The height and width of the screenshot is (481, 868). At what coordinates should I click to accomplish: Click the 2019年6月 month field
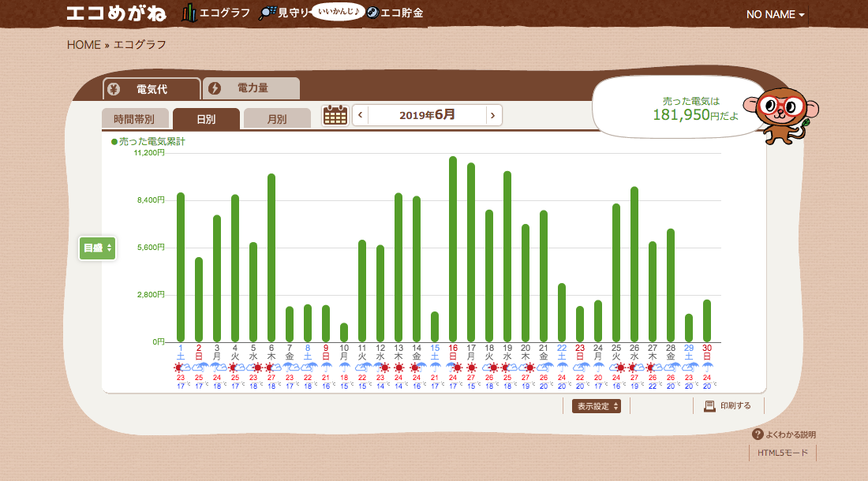(x=427, y=115)
